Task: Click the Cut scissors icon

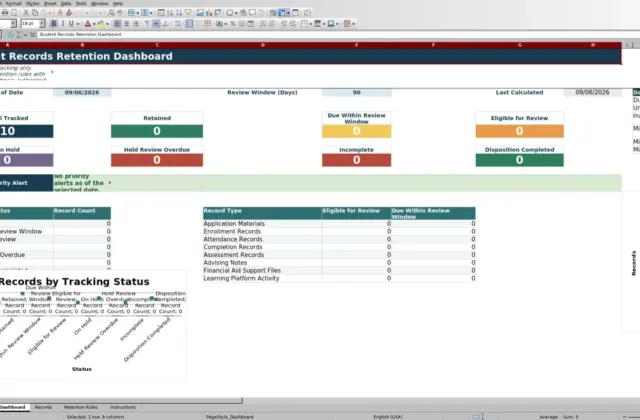Action: point(26,13)
